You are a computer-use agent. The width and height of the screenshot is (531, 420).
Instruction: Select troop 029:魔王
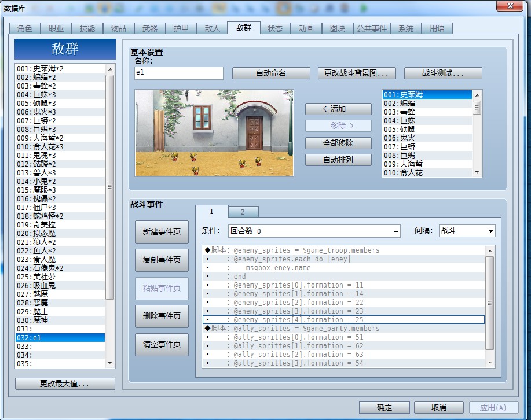coord(60,311)
